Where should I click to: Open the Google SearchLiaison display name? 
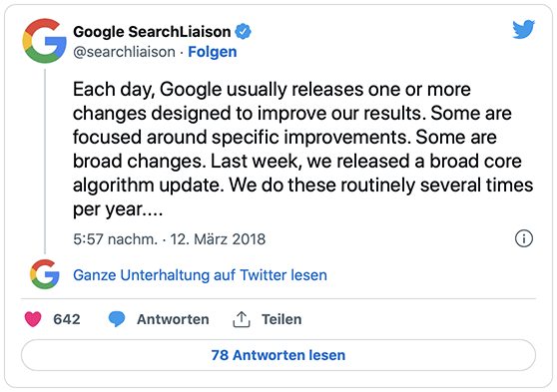(152, 32)
